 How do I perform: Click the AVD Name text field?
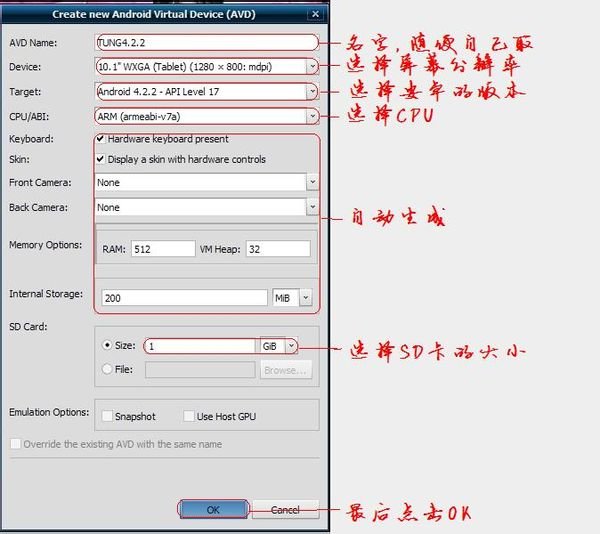coord(205,42)
